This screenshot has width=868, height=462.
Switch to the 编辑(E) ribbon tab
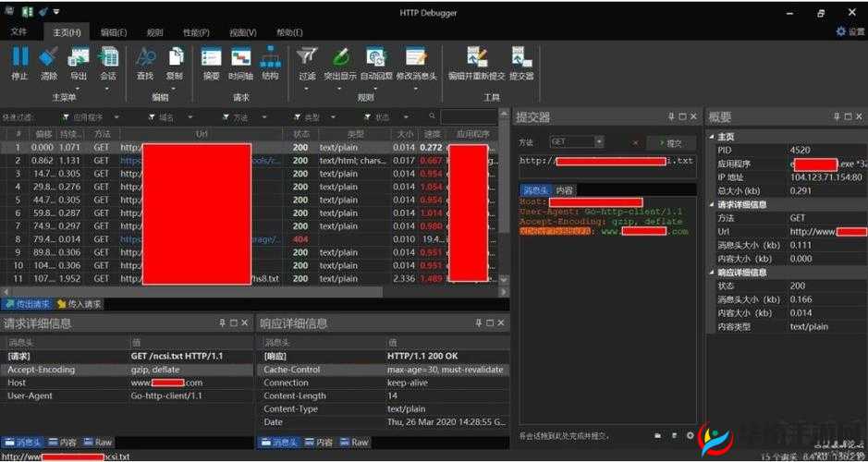(114, 32)
